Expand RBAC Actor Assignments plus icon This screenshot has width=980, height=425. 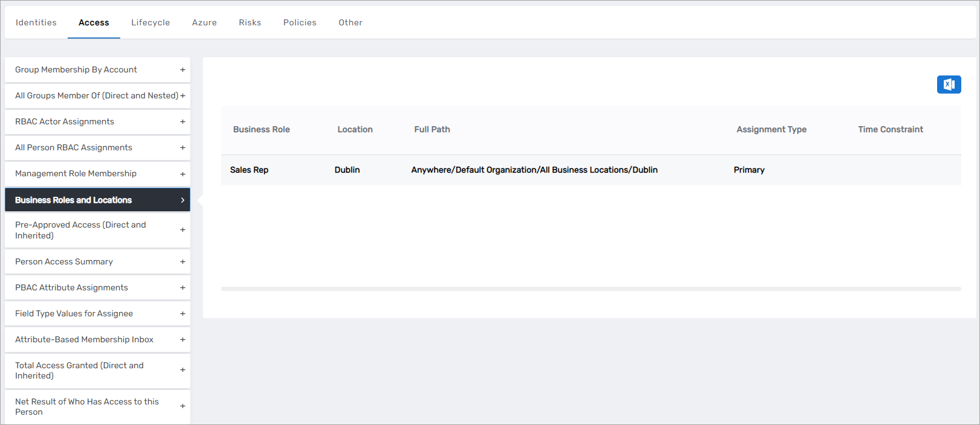[x=182, y=122]
